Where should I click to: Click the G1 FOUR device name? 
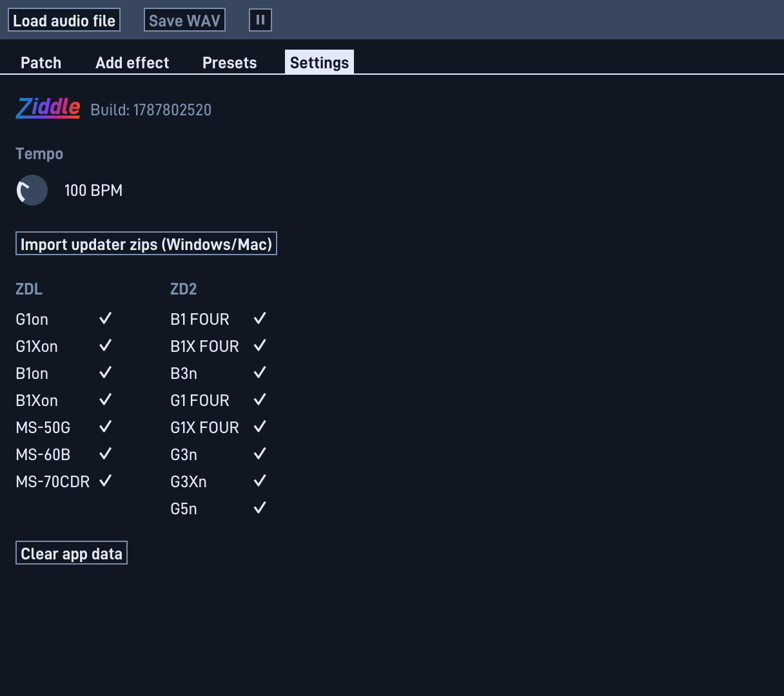pyautogui.click(x=200, y=400)
